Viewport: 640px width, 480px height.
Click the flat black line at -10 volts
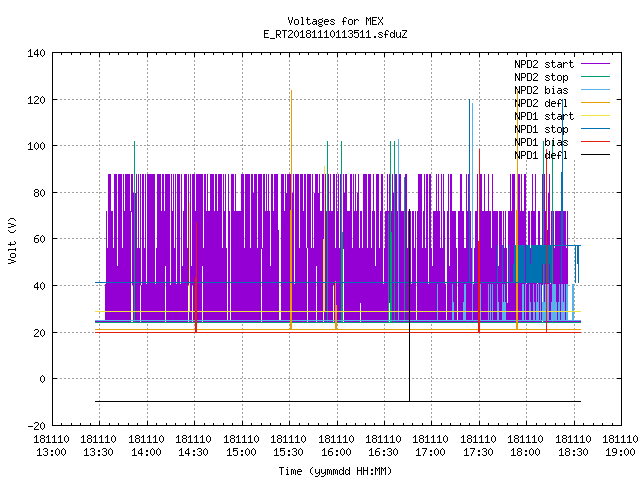click(x=338, y=402)
